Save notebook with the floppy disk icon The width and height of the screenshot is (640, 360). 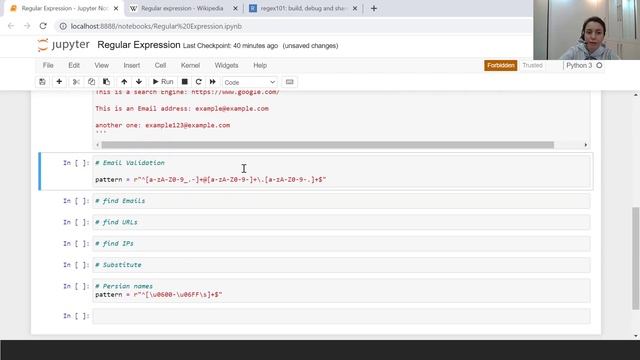click(x=42, y=82)
